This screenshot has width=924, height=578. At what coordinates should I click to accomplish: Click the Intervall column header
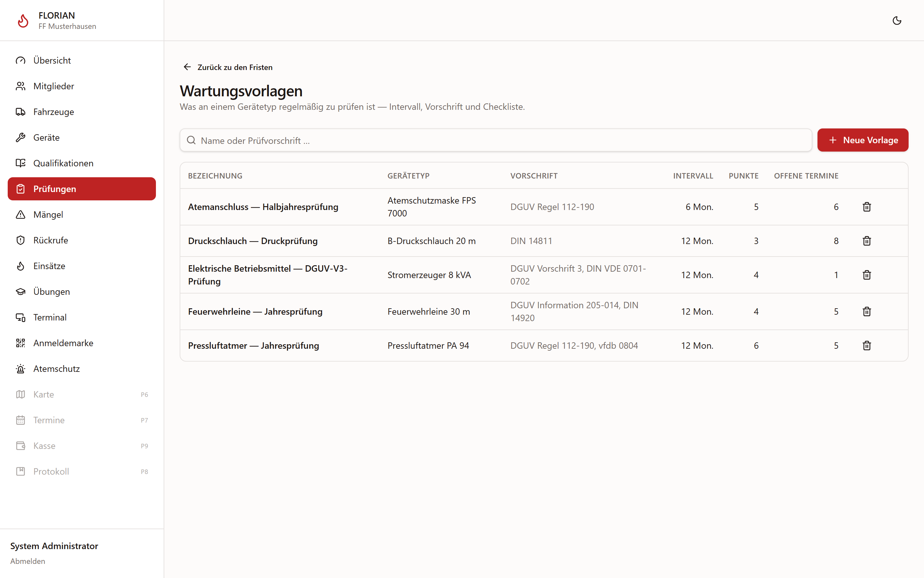click(693, 176)
